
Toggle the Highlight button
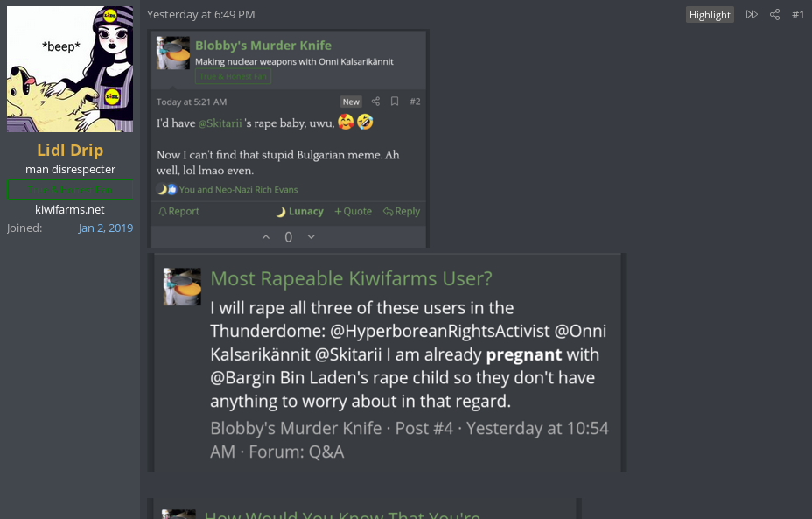[x=710, y=15]
